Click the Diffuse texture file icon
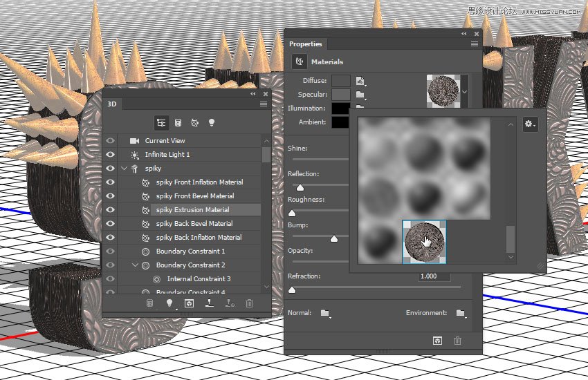The image size is (588, 380). coord(360,81)
